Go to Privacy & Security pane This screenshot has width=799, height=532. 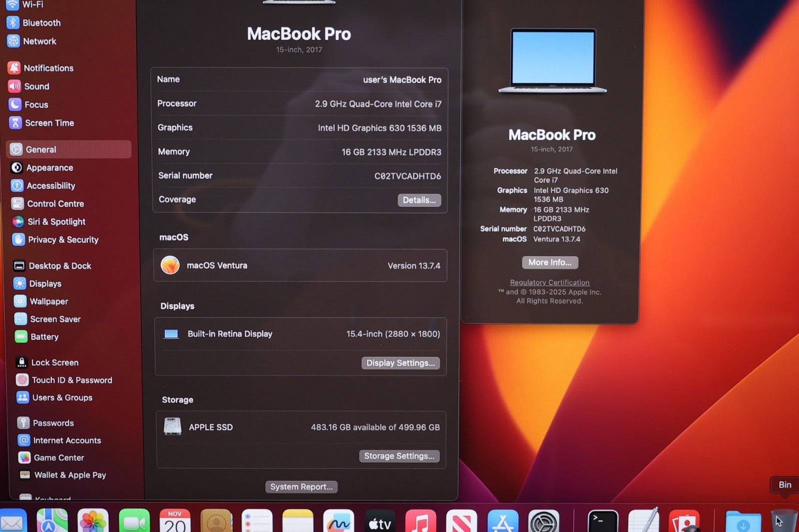pos(63,240)
